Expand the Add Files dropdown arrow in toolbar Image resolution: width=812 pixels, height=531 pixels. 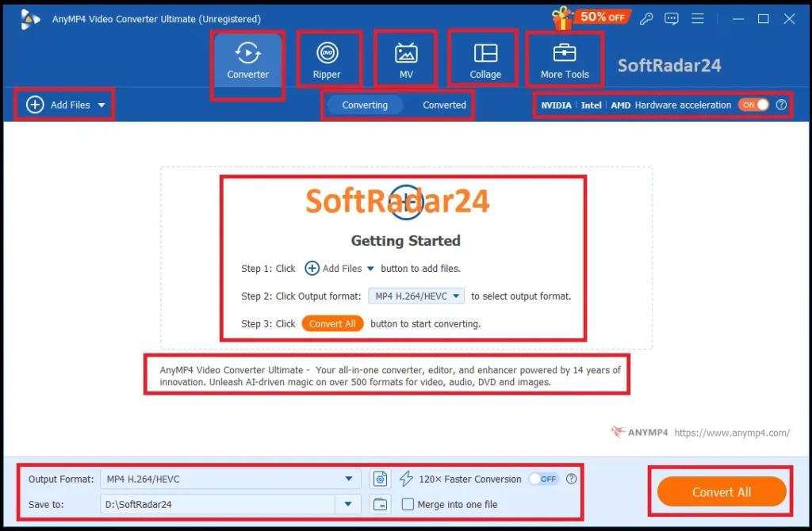[x=101, y=105]
